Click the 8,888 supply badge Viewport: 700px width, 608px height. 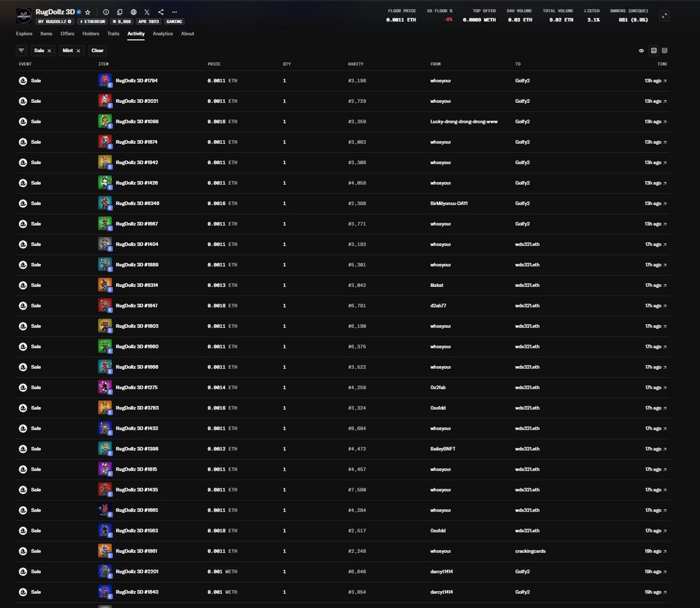(x=121, y=22)
